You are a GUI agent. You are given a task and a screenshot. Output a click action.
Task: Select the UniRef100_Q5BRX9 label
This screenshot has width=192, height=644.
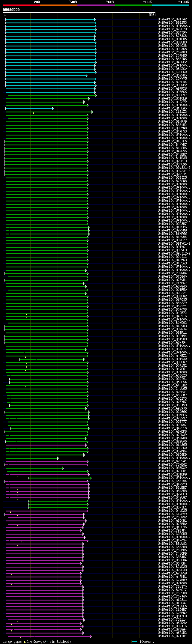(x=172, y=468)
